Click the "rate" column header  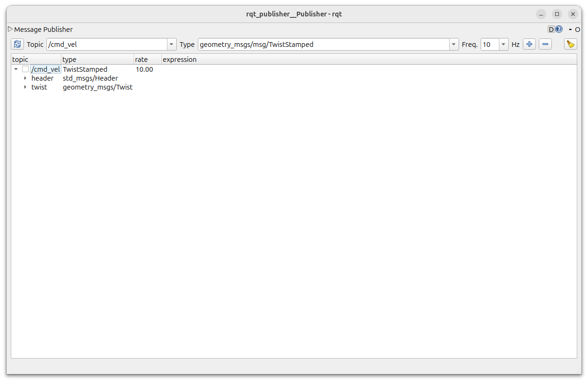(141, 60)
